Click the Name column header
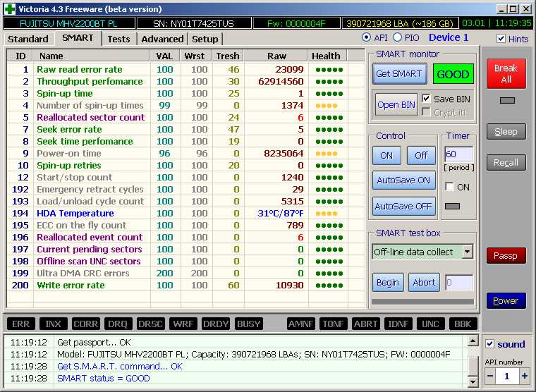 (x=91, y=56)
